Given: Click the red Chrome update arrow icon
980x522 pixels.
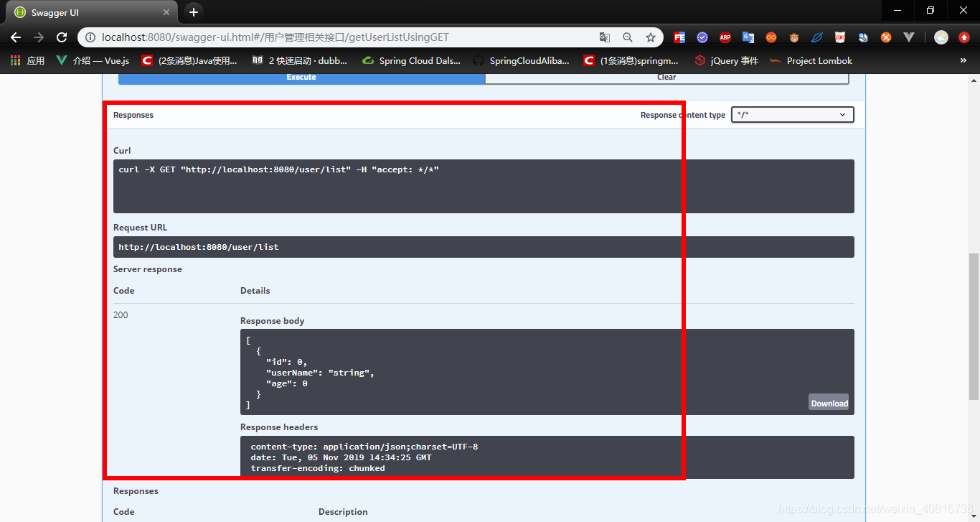Looking at the screenshot, I should [964, 37].
